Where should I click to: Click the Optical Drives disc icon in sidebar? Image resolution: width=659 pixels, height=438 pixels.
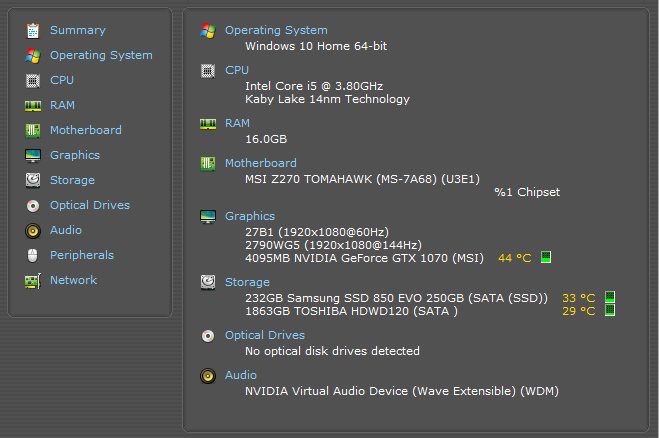(33, 205)
